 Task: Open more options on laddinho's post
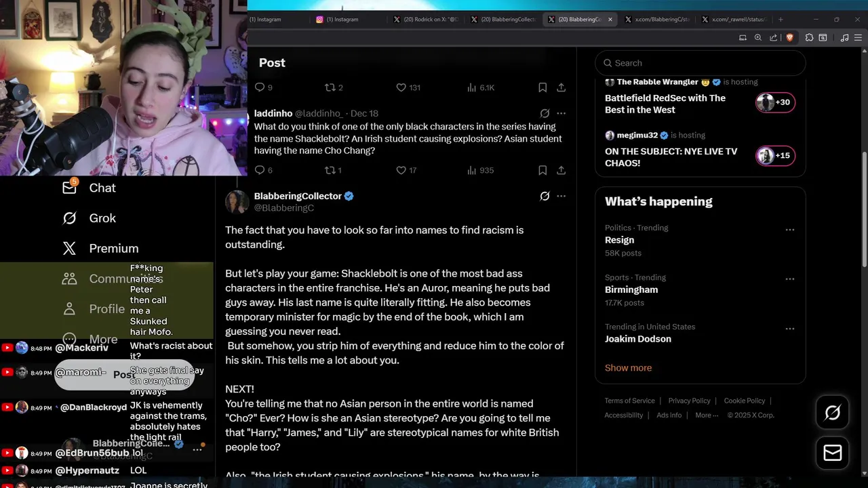(x=561, y=113)
